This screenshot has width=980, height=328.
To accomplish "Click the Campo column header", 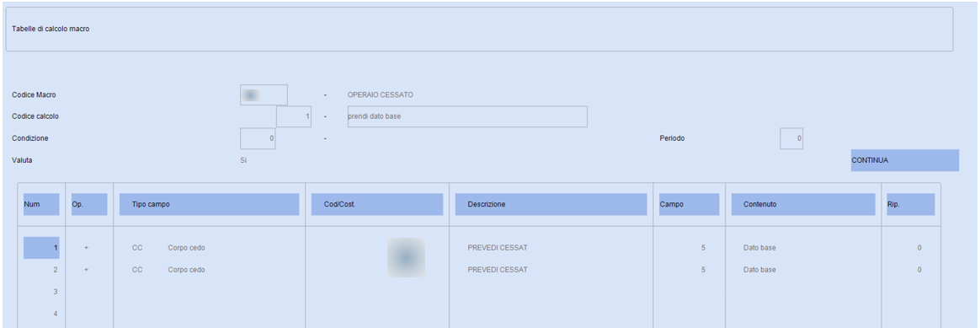I will click(689, 205).
